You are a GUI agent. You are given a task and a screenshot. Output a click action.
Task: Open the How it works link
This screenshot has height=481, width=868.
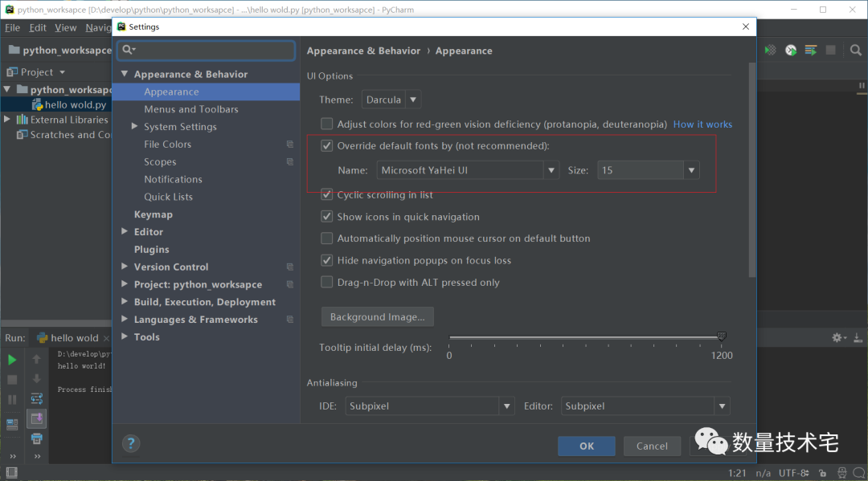pyautogui.click(x=702, y=124)
